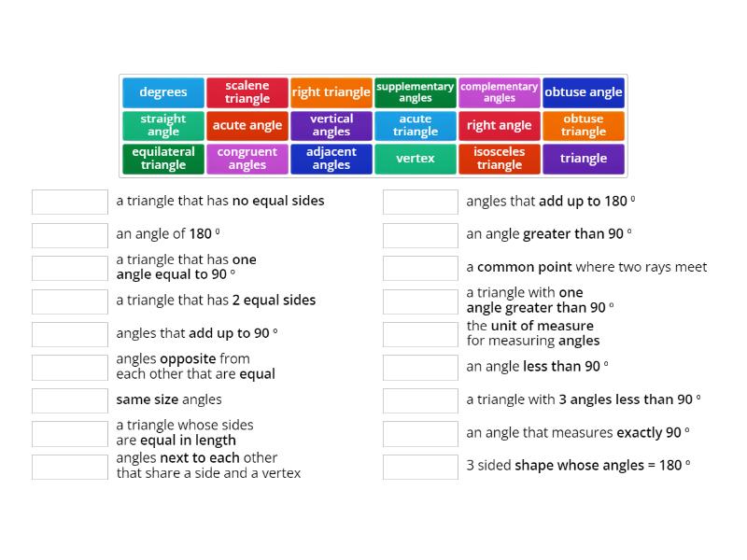Click the "obtuse angle" tile
Screen dimensions: 747x560
(x=584, y=91)
